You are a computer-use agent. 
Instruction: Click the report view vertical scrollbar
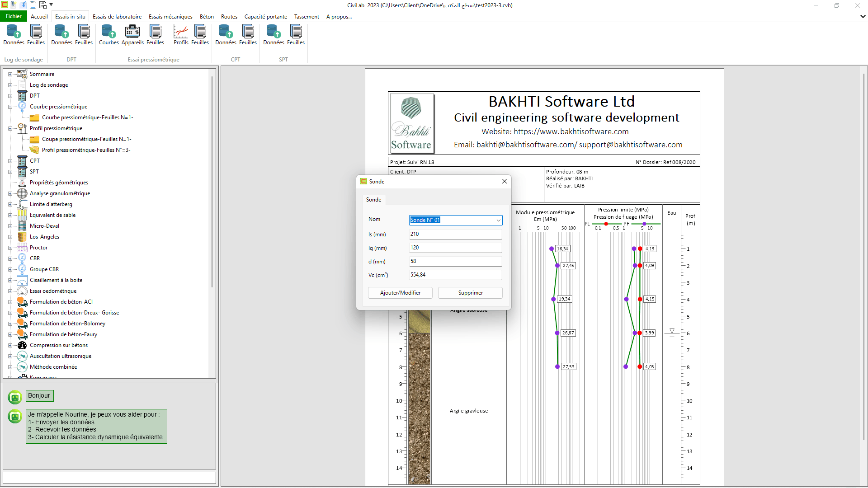click(864, 258)
